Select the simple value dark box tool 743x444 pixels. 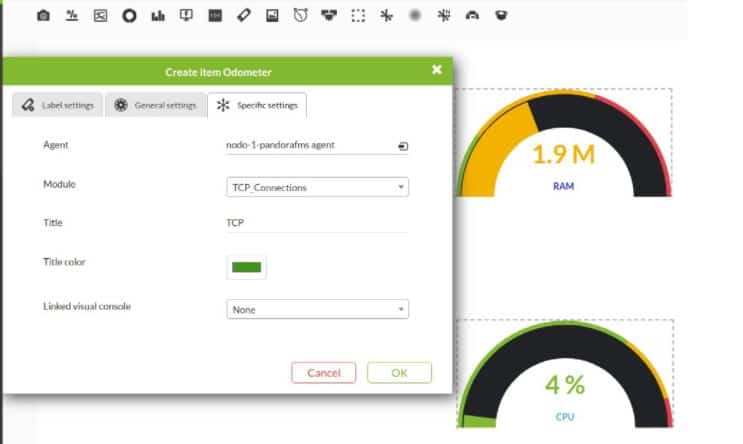pos(215,16)
